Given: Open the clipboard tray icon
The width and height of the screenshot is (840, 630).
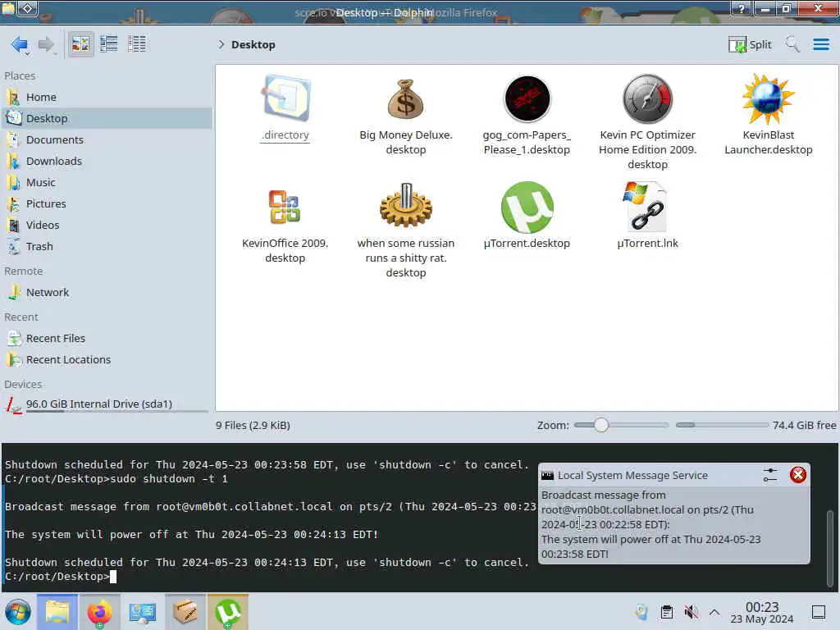Looking at the screenshot, I should [x=666, y=612].
